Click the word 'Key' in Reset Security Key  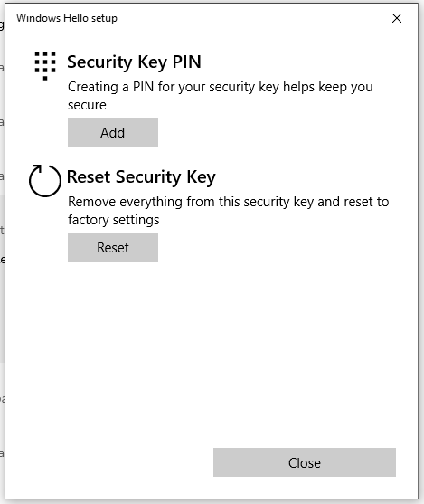(201, 177)
